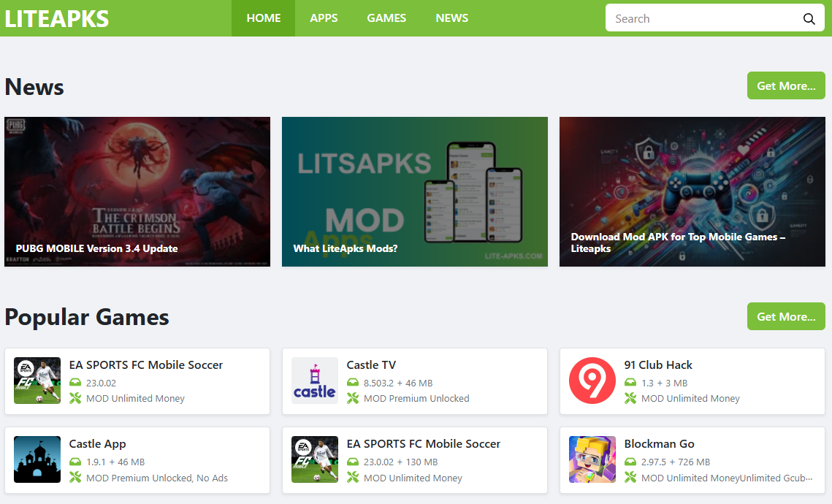Click the '23.0.02 + 130 MB' text
The height and width of the screenshot is (504, 832).
point(400,462)
